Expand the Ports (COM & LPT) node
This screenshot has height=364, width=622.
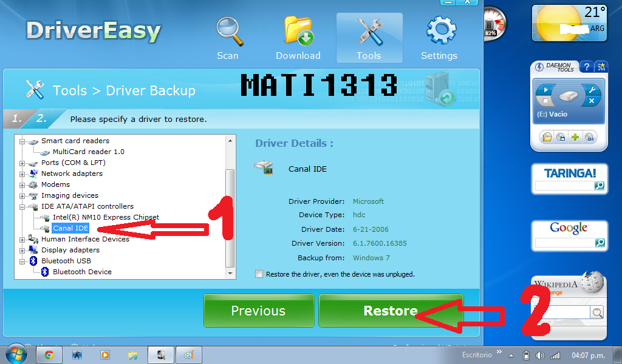(22, 163)
